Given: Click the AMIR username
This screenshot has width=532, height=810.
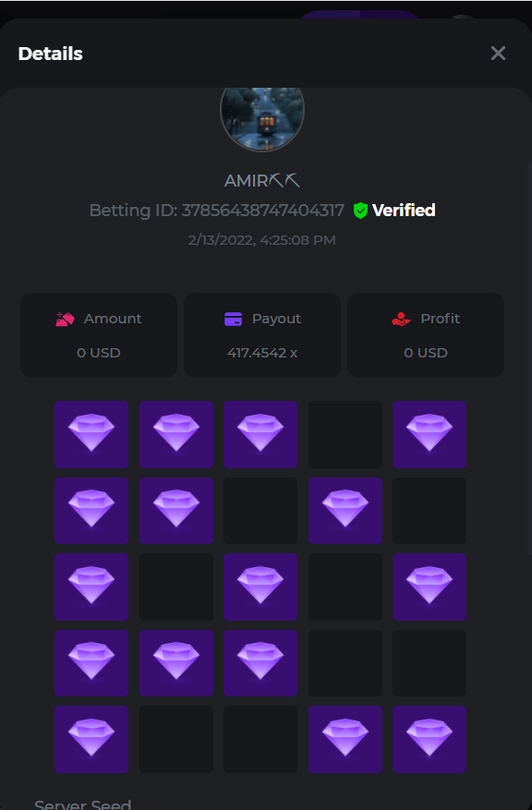Looking at the screenshot, I should (262, 181).
